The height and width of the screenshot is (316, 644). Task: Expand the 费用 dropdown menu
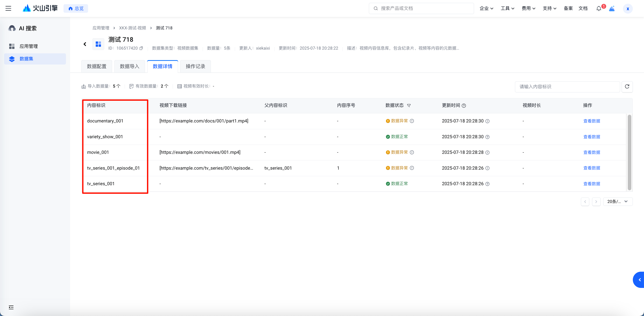528,9
